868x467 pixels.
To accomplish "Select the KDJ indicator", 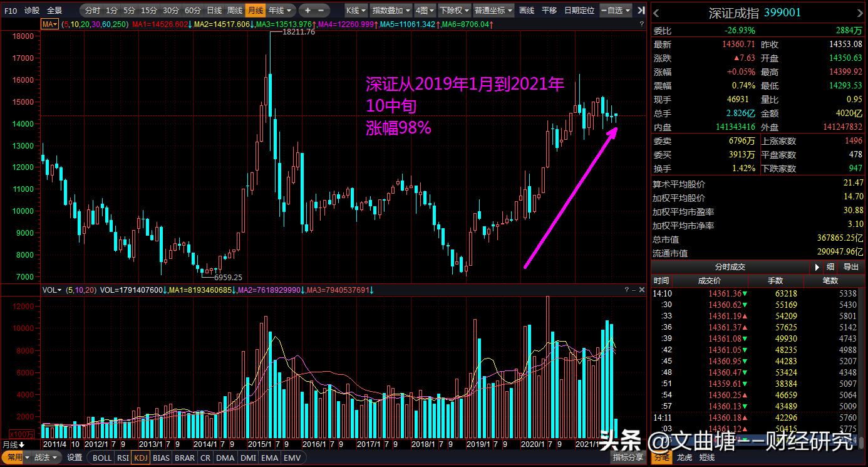I will coord(140,458).
